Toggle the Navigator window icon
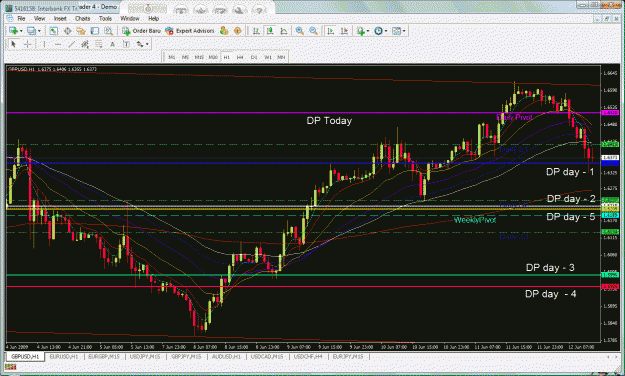 point(81,31)
